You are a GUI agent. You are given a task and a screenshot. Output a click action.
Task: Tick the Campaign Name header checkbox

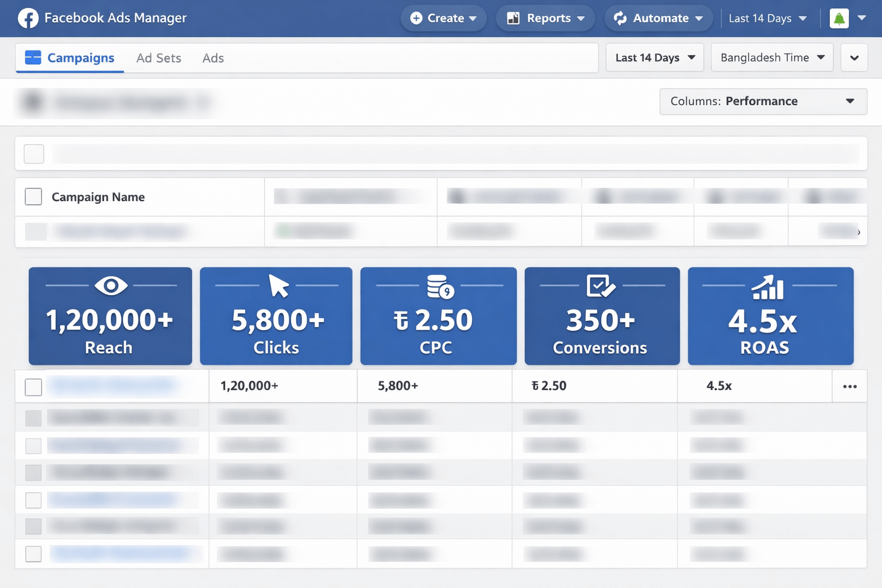33,197
